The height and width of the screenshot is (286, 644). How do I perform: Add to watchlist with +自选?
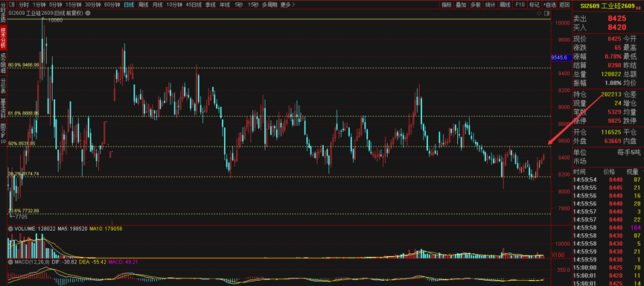(549, 5)
